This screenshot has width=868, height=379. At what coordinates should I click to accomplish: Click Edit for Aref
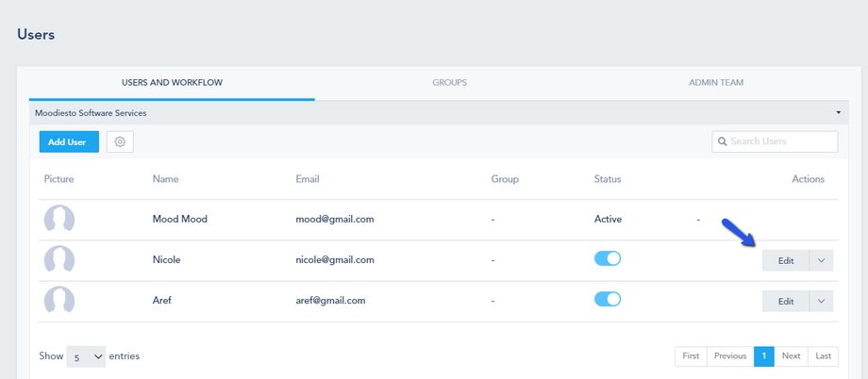[786, 302]
